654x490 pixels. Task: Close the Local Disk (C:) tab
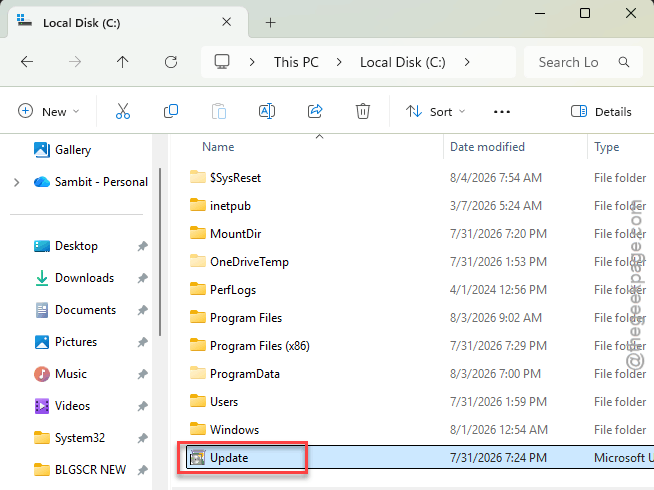pyautogui.click(x=226, y=22)
